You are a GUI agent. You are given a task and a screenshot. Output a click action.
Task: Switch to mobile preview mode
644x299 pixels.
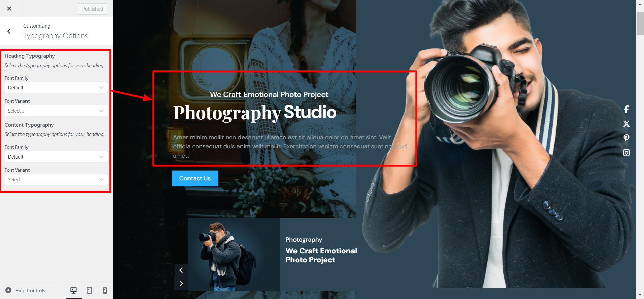(x=105, y=290)
